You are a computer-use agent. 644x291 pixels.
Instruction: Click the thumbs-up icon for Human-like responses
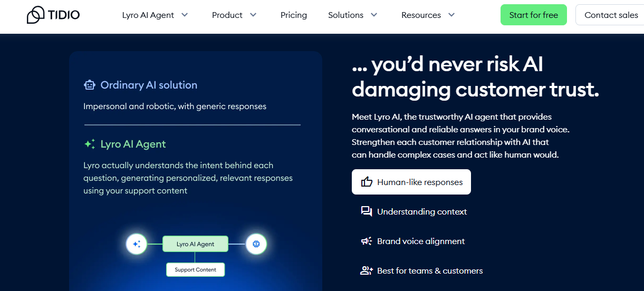pyautogui.click(x=367, y=182)
